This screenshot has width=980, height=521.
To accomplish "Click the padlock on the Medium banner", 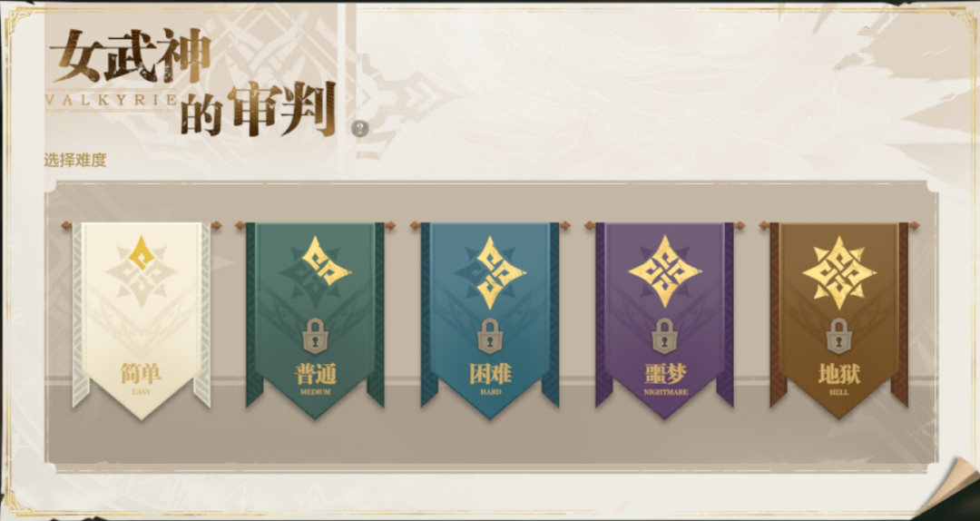I will click(x=316, y=336).
